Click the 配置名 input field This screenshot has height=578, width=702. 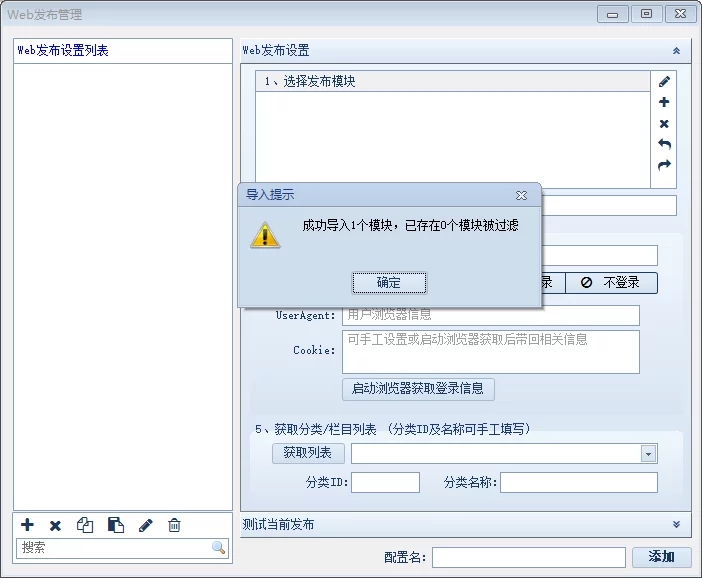point(529,557)
